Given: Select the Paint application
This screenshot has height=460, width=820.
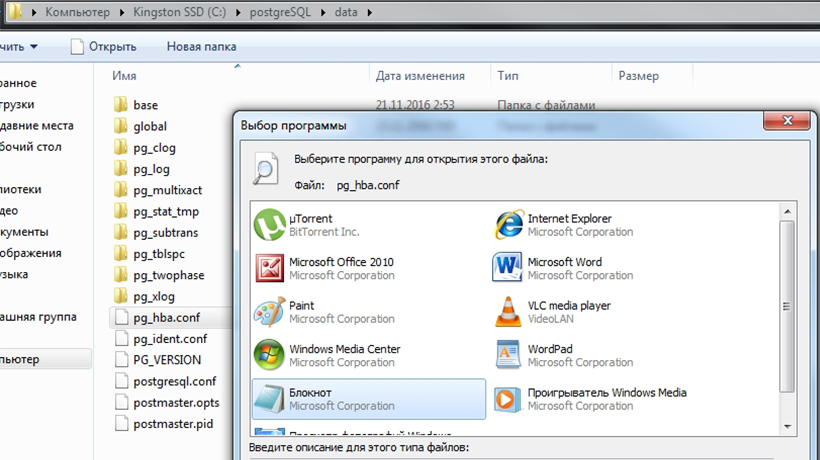Looking at the screenshot, I should pyautogui.click(x=268, y=312).
